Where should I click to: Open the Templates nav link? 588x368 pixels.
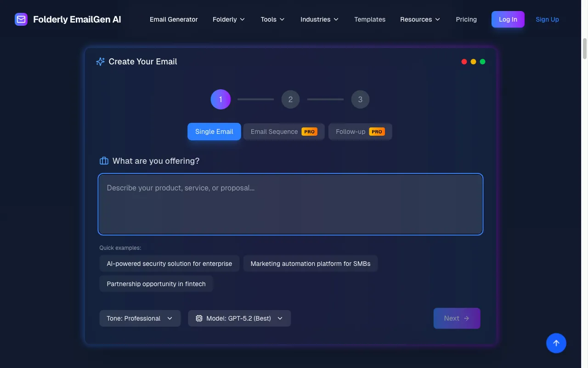tap(370, 19)
